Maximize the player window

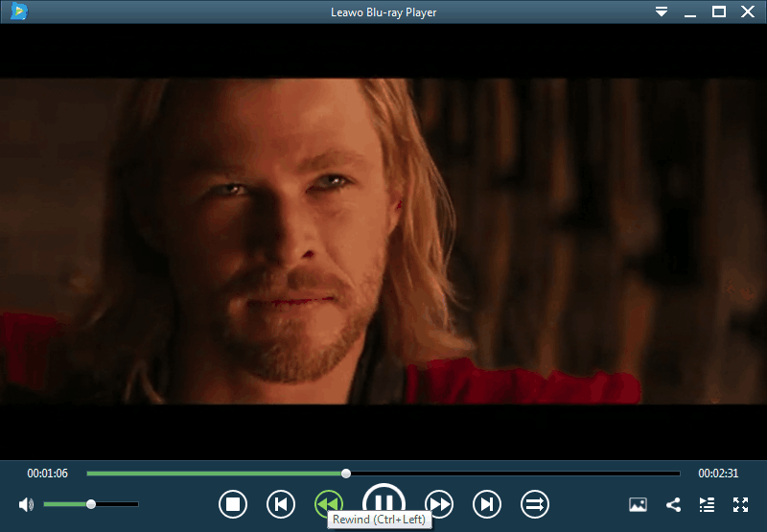[x=718, y=12]
